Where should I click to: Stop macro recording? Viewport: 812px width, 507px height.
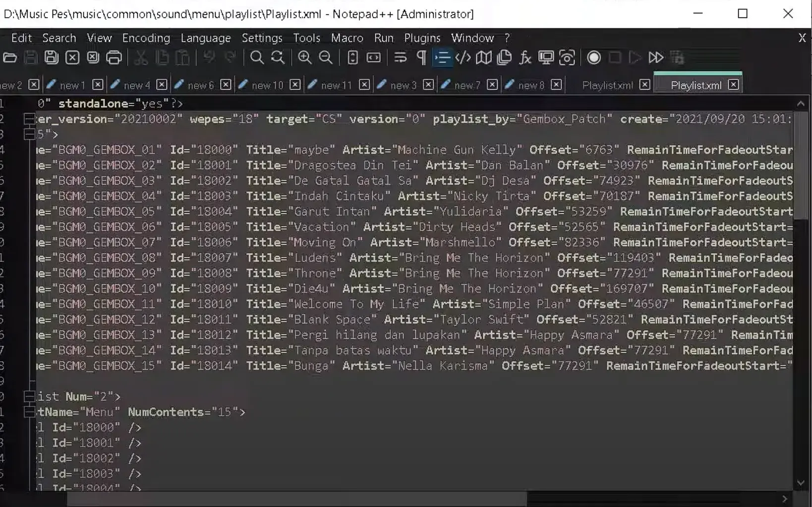pos(615,58)
